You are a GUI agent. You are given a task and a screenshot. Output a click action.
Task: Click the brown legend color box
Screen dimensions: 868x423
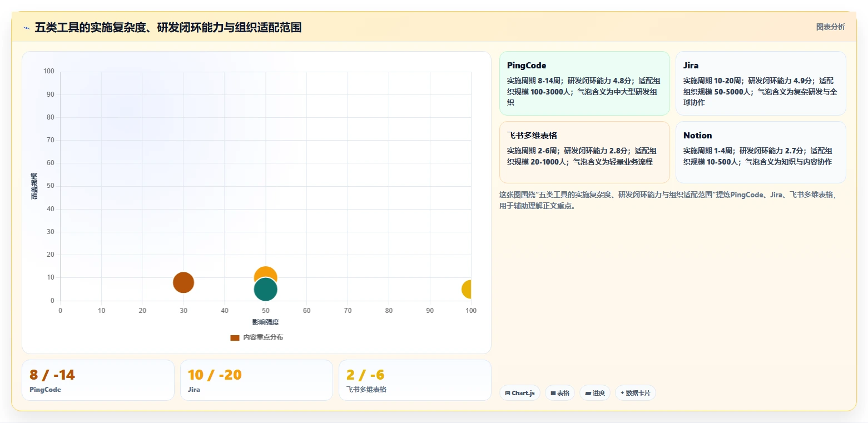[x=235, y=337]
